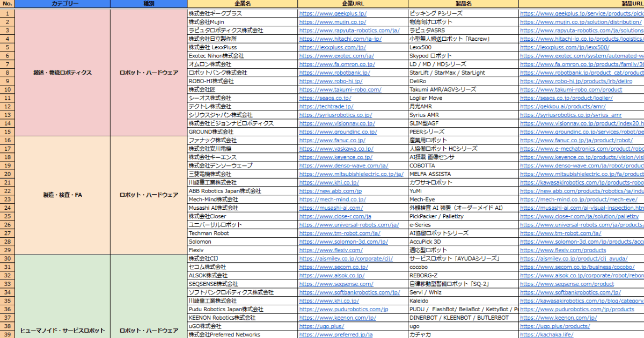644x338 pixels.
Task: Open the https://aismiley.co.jp/corporate/cij/ link
Action: tap(346, 259)
